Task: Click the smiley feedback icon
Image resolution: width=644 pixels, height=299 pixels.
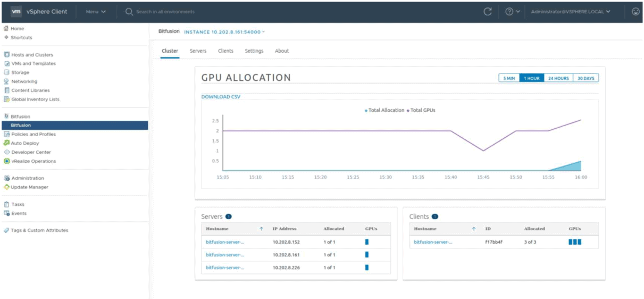Action: 635,12
